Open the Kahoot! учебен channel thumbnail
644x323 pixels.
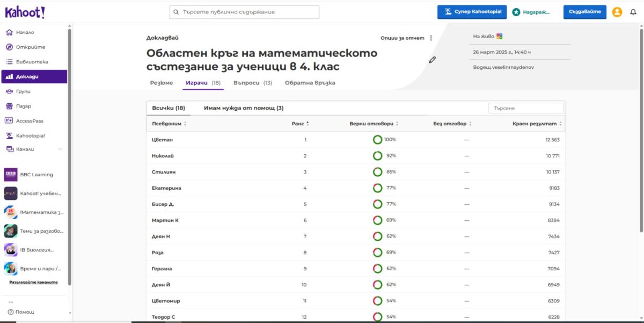point(11,193)
